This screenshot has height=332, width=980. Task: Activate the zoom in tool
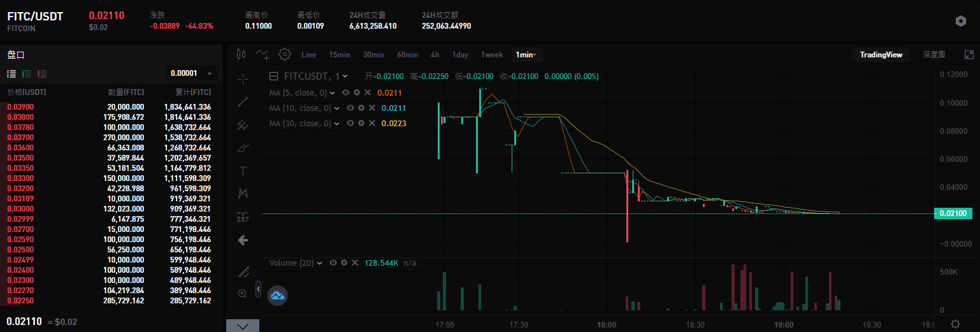coord(243,294)
